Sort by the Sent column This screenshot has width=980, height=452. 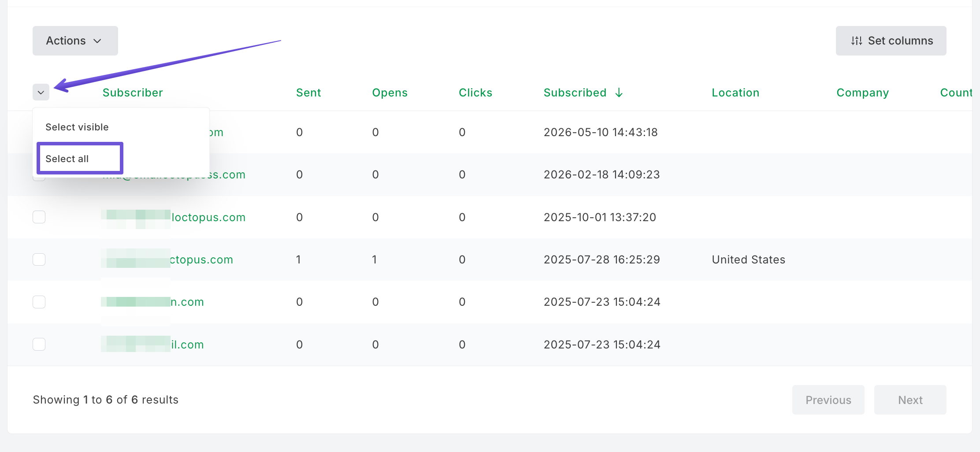(x=308, y=93)
